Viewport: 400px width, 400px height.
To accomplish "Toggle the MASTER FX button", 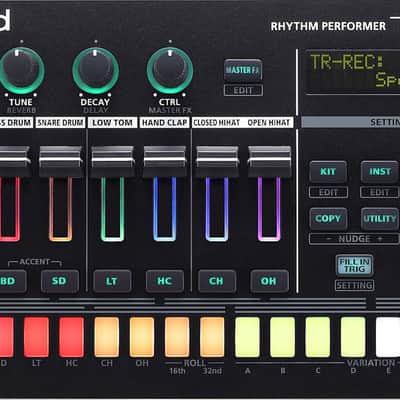I will (x=243, y=70).
